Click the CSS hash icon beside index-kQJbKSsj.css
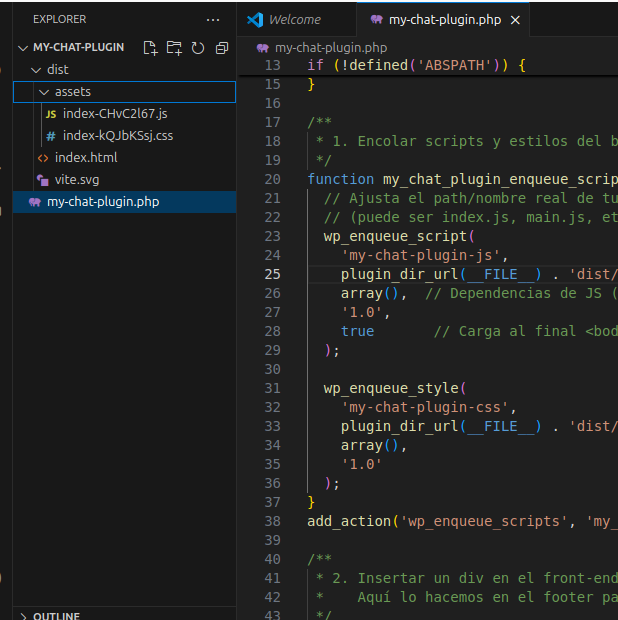This screenshot has height=620, width=618. pyautogui.click(x=51, y=136)
